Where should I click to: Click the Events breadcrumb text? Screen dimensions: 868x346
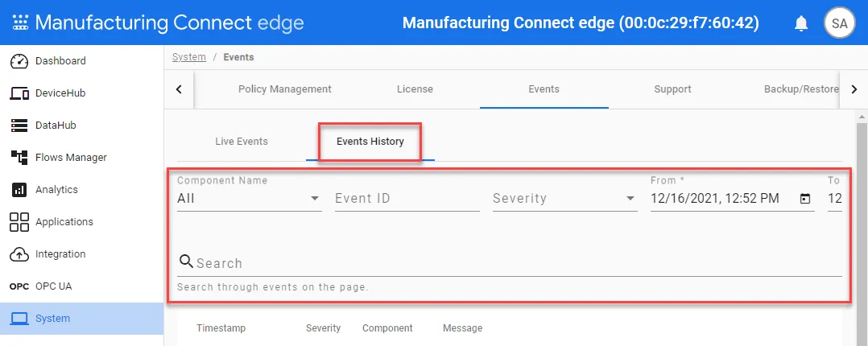click(238, 57)
